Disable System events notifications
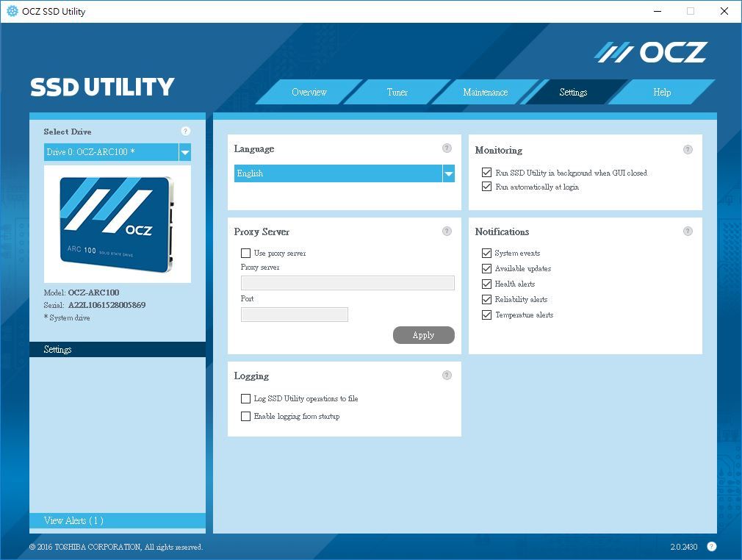 point(486,253)
